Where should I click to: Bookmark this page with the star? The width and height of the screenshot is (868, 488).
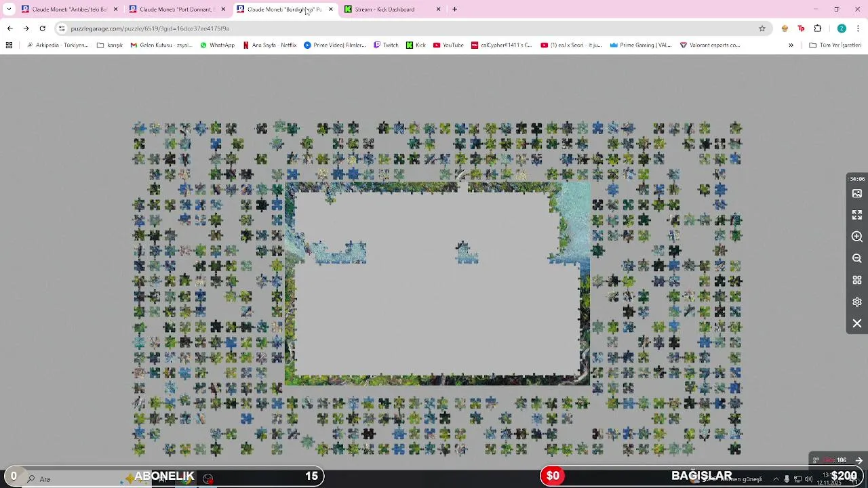762,28
